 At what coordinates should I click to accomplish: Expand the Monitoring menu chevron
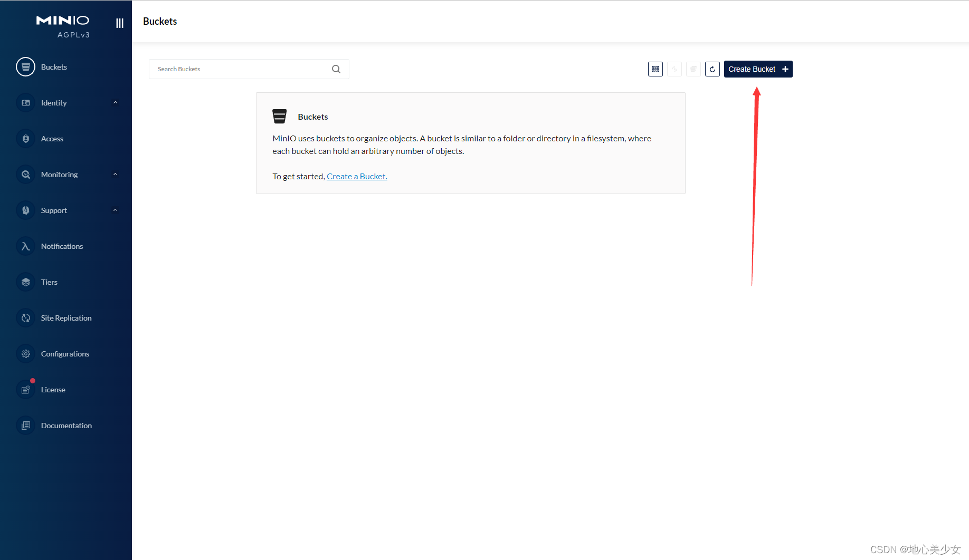115,175
